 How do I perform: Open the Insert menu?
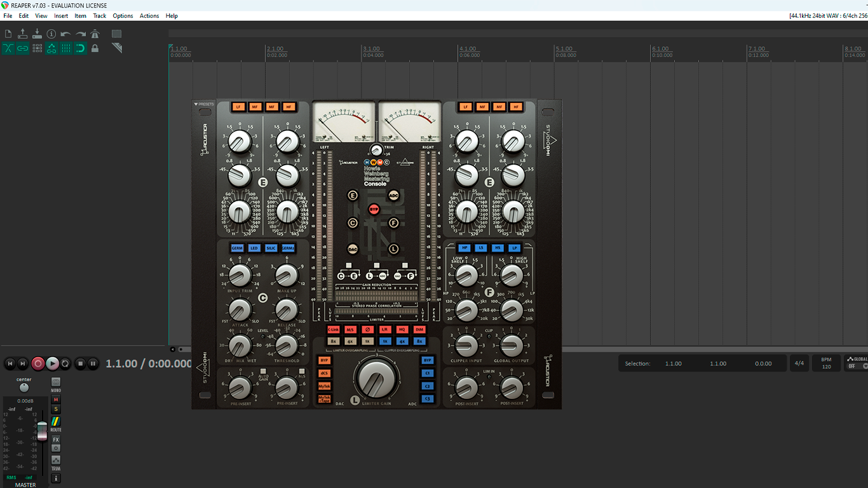[x=61, y=16]
